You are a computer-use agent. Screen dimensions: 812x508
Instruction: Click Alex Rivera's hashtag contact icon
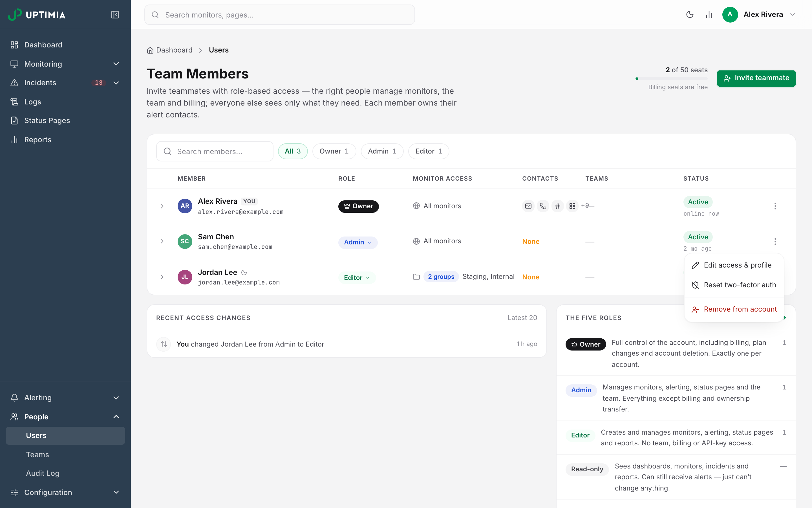(x=558, y=206)
